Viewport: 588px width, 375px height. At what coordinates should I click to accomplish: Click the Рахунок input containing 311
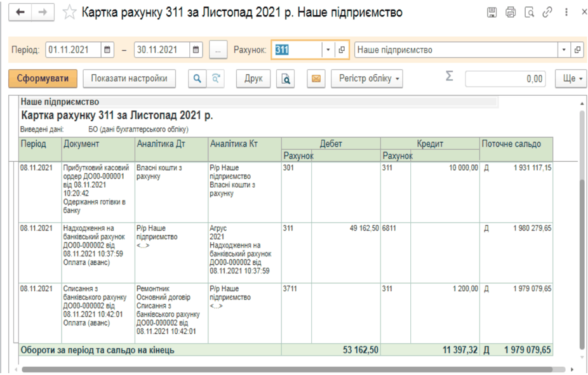tap(297, 50)
